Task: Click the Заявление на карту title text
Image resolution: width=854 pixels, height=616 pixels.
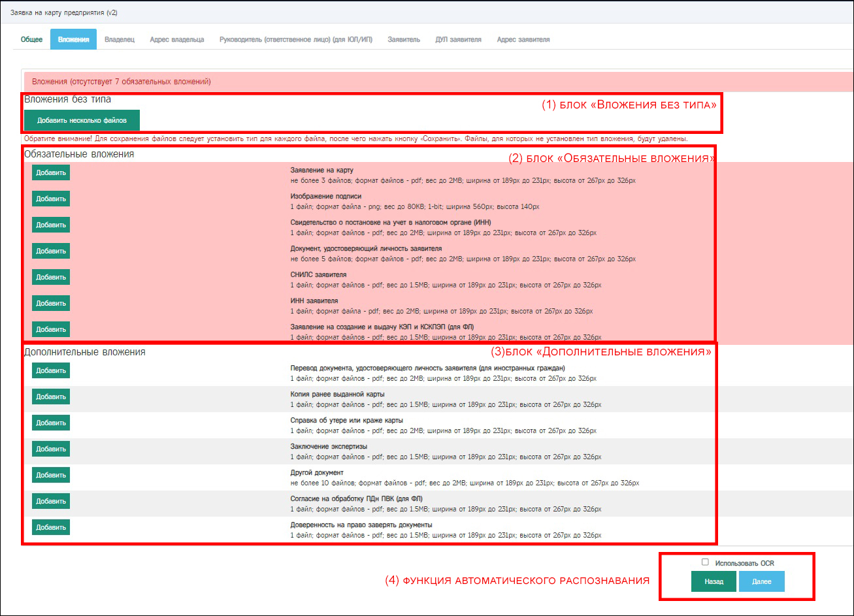Action: (x=321, y=170)
